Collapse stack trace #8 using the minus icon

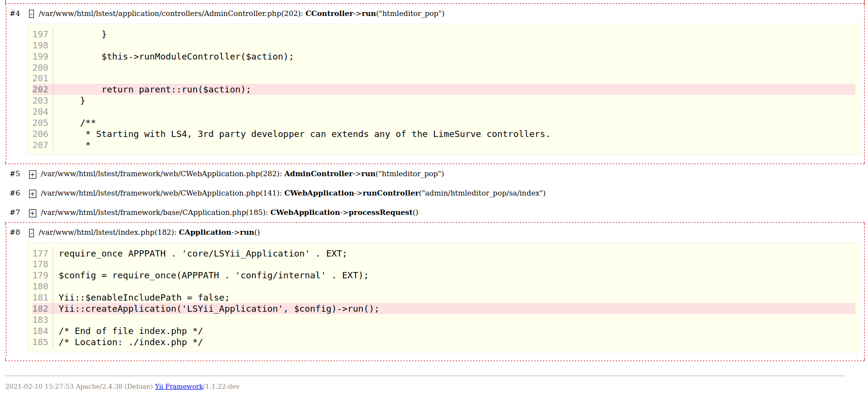point(31,233)
